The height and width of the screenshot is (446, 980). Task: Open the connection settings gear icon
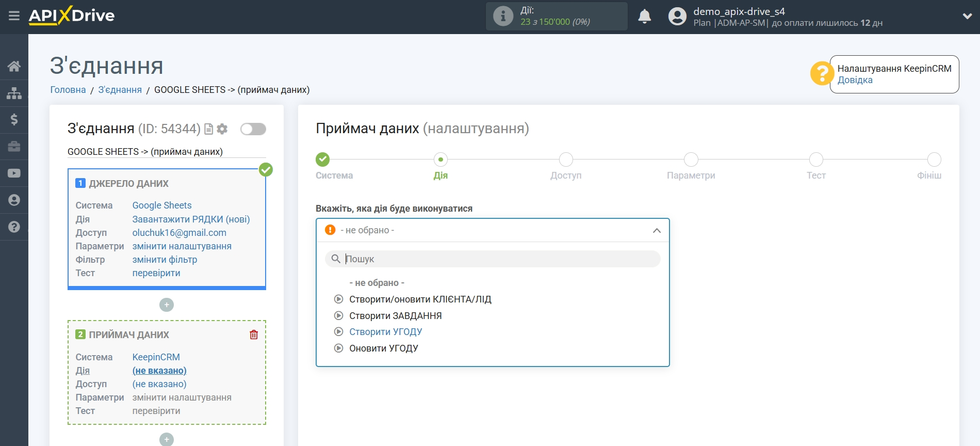pos(222,129)
